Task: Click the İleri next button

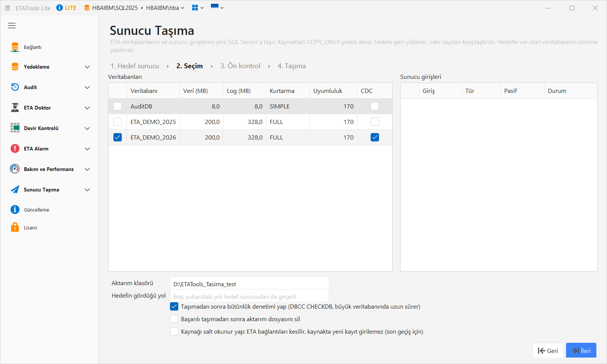Action: point(581,350)
